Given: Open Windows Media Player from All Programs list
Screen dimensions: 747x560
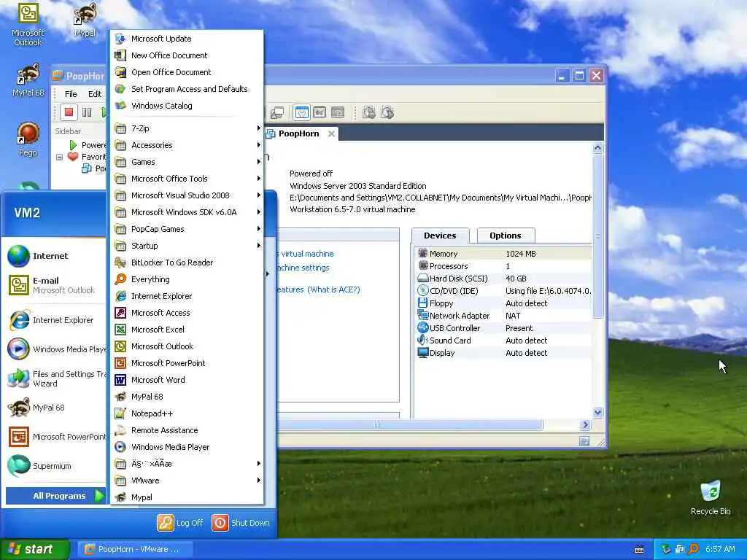Looking at the screenshot, I should [x=187, y=447].
